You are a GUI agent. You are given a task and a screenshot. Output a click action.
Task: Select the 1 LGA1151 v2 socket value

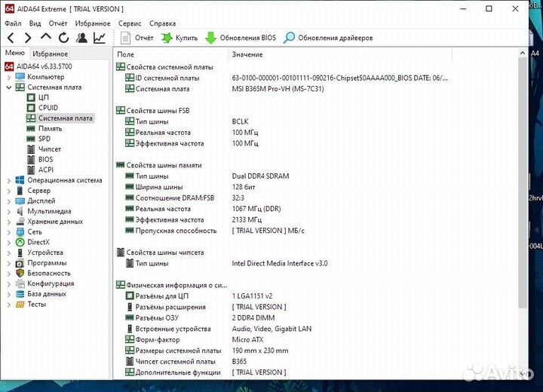[252, 296]
